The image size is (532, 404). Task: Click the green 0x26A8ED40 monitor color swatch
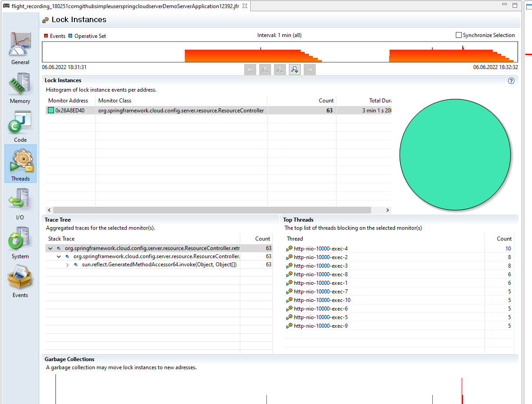50,110
